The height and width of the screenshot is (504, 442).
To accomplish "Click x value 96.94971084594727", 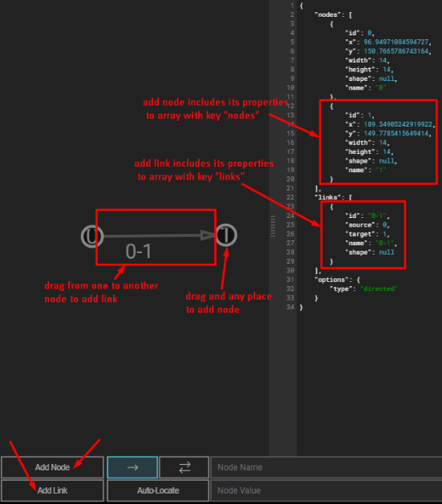I will pos(396,42).
